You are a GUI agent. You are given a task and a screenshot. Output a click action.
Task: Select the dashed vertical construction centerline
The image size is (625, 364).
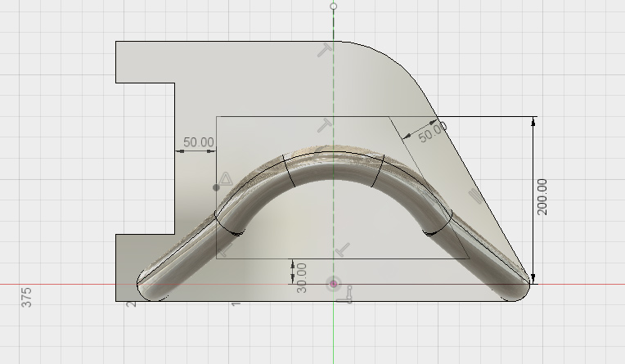click(x=333, y=90)
